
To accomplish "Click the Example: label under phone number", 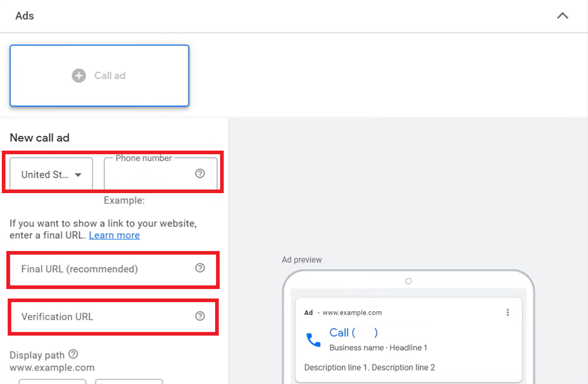I will click(124, 200).
